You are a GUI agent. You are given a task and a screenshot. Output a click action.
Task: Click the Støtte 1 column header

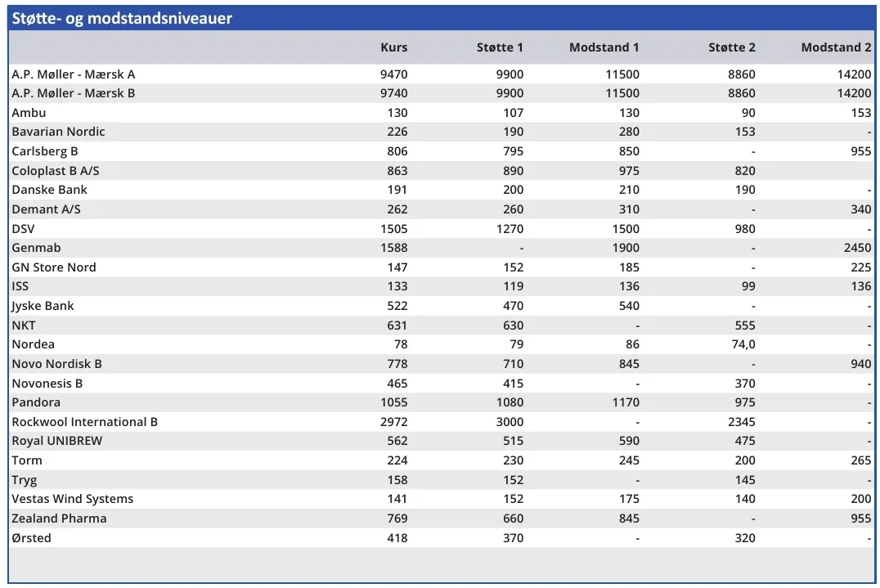[x=500, y=47]
